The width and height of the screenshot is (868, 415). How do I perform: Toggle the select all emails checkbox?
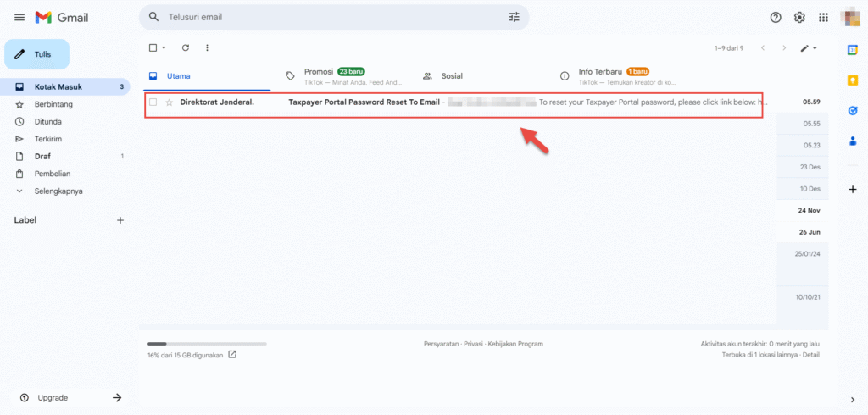tap(153, 48)
